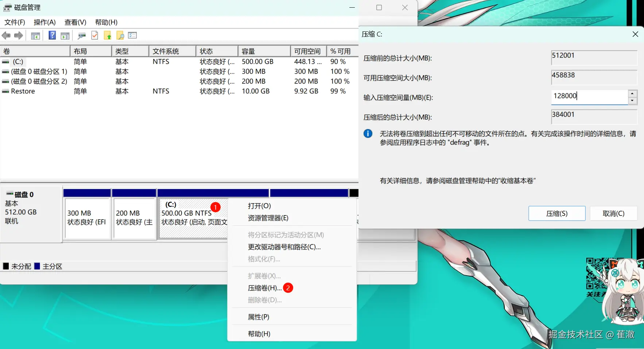Click the shrink amount field showing 128000
Screen dimensions: 644x349
[589, 97]
